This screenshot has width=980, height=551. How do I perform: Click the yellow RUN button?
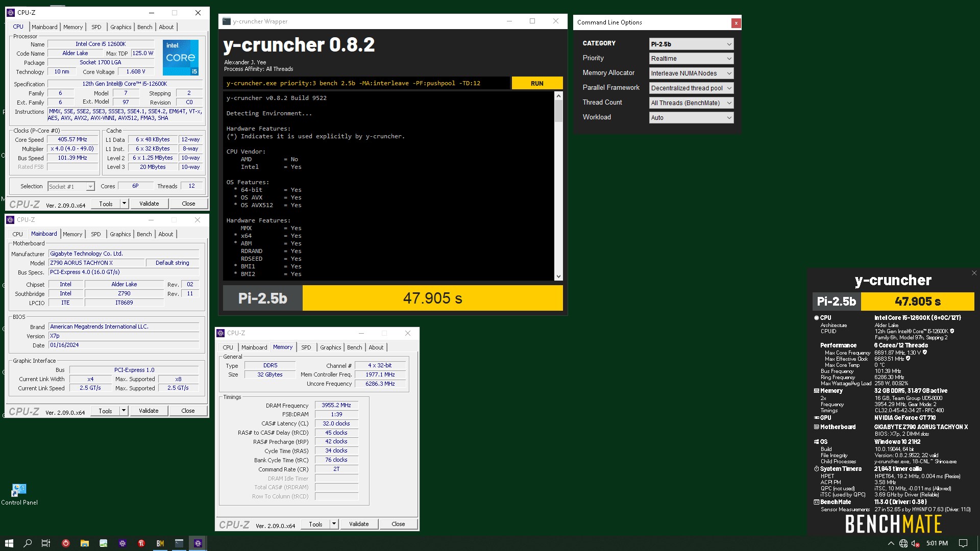537,83
